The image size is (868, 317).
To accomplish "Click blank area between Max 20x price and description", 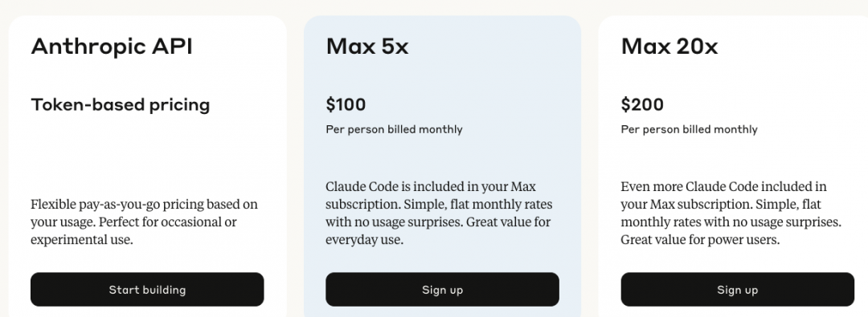I will pyautogui.click(x=737, y=158).
